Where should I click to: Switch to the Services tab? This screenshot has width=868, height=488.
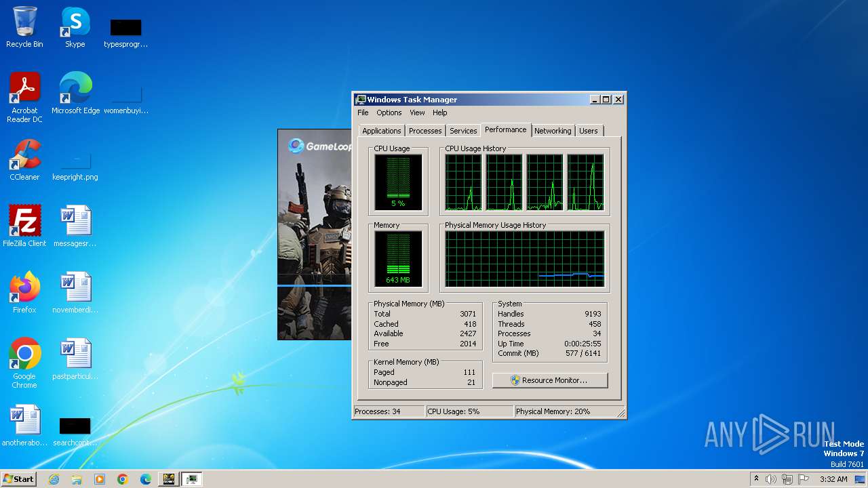463,131
